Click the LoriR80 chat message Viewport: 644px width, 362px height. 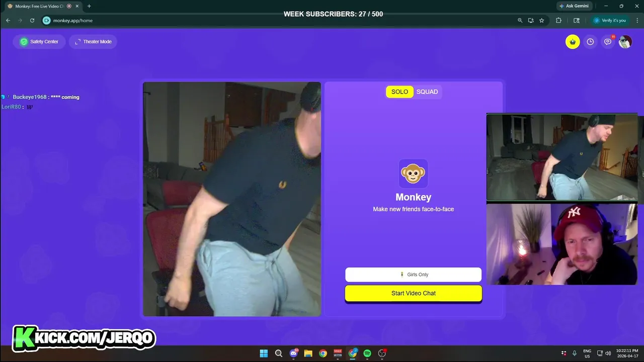[17, 107]
